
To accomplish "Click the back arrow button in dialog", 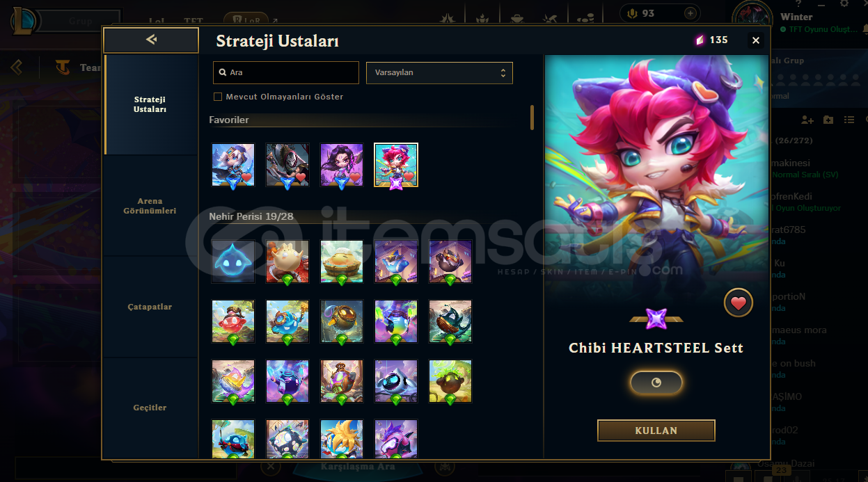I will [x=151, y=40].
